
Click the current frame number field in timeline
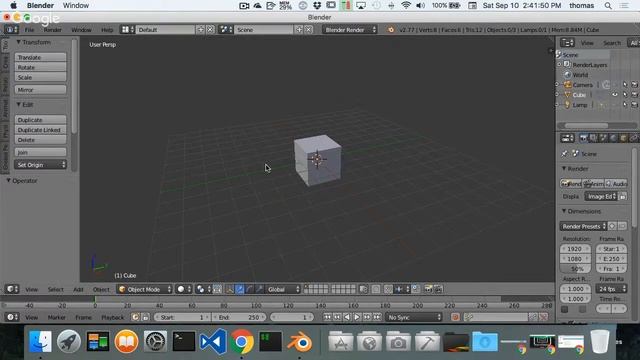coord(292,317)
